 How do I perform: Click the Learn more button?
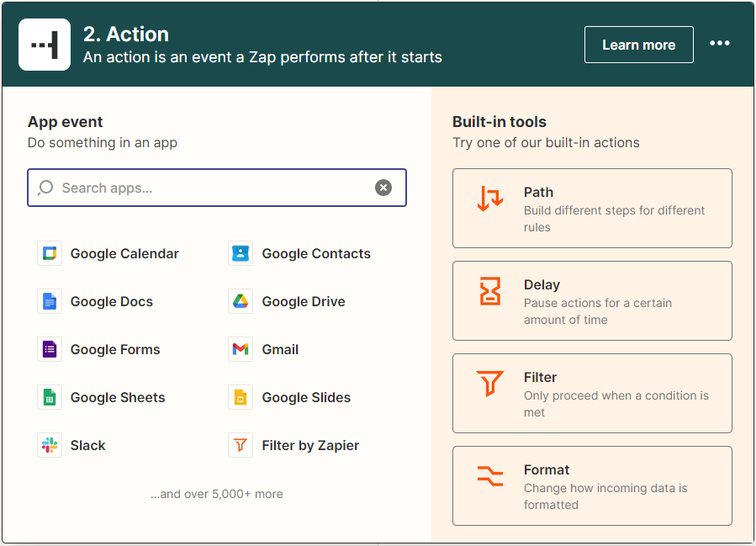pyautogui.click(x=639, y=45)
